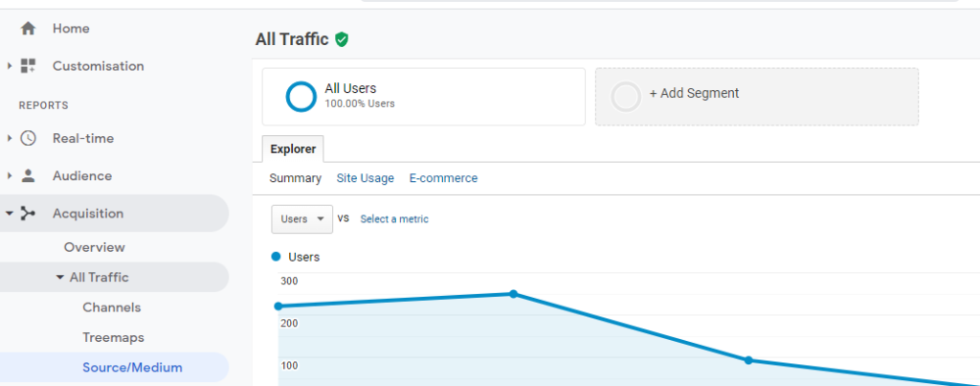Click the Select a metric link
This screenshot has height=386, width=980.
tap(394, 219)
